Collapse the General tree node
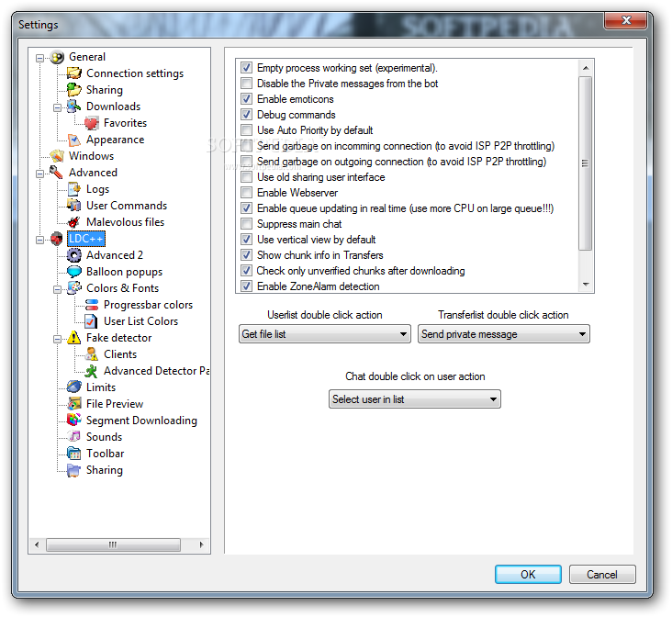This screenshot has height=617, width=672. click(x=39, y=58)
